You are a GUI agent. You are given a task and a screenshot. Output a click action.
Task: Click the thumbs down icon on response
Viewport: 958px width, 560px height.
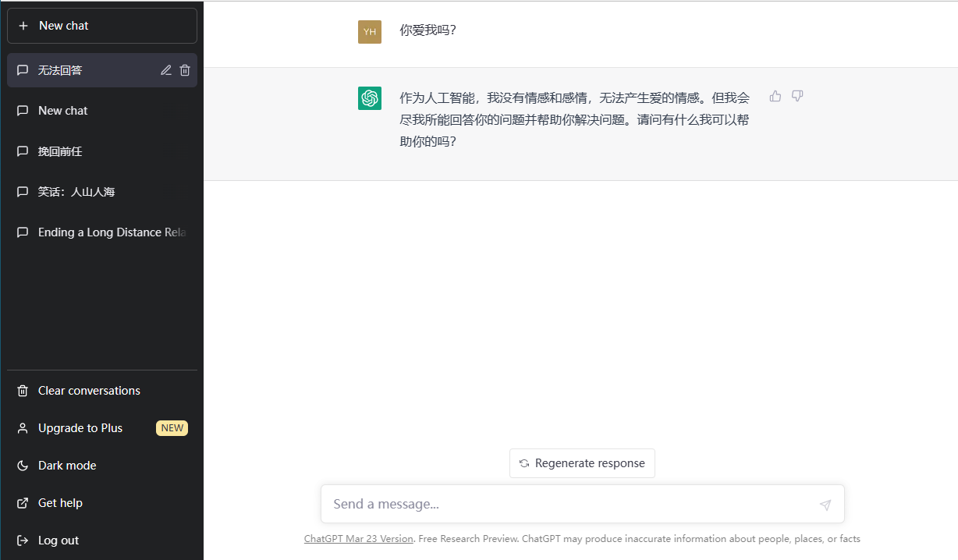[x=797, y=96]
